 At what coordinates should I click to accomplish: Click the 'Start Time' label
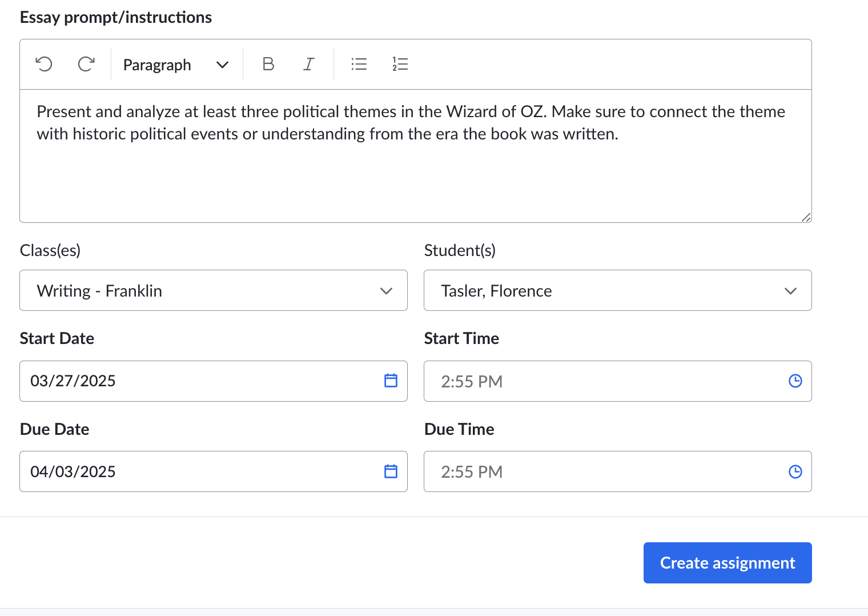click(x=461, y=338)
